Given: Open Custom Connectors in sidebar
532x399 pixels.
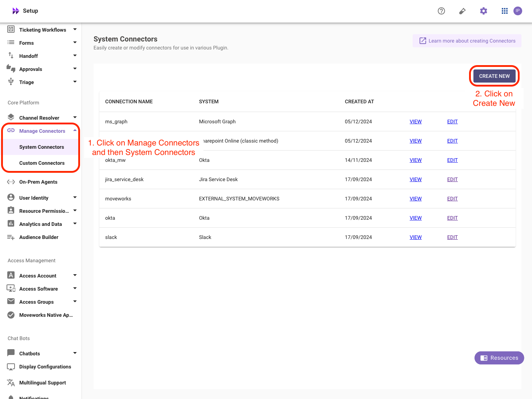Looking at the screenshot, I should 42,163.
